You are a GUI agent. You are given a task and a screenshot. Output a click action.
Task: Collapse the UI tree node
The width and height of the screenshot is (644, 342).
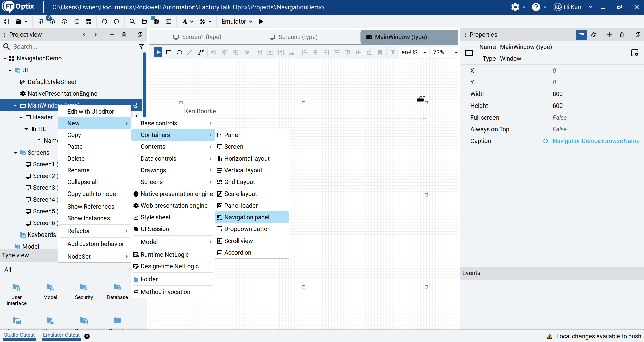(10, 70)
